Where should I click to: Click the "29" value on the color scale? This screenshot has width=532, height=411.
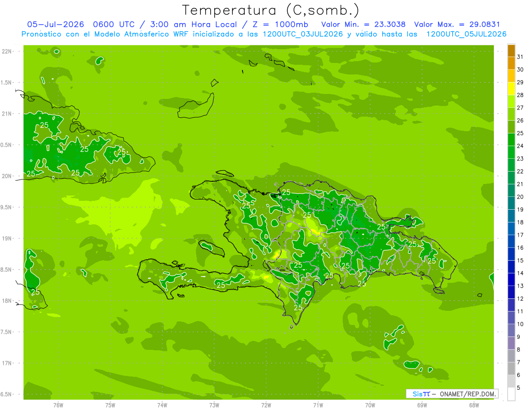(520, 82)
